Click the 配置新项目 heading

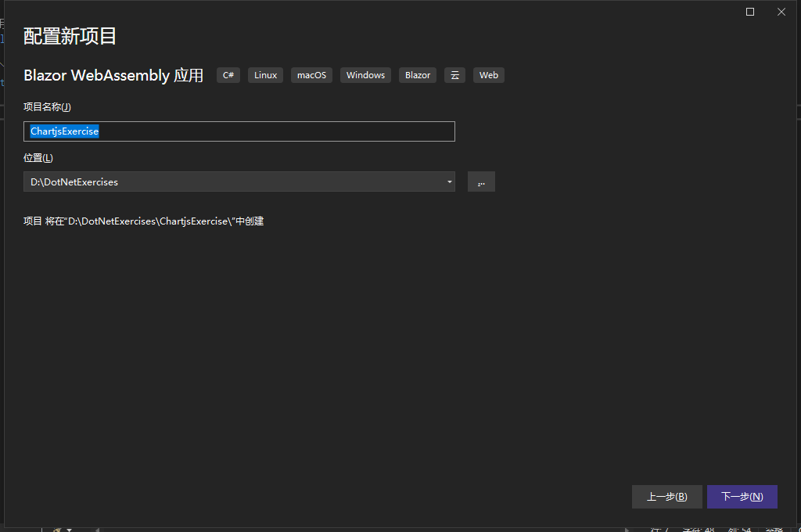70,36
